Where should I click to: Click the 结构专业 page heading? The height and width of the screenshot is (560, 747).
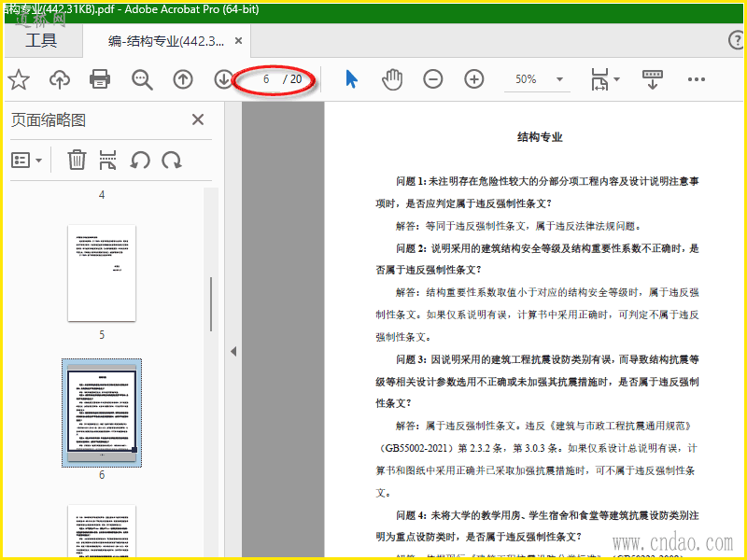[x=540, y=137]
